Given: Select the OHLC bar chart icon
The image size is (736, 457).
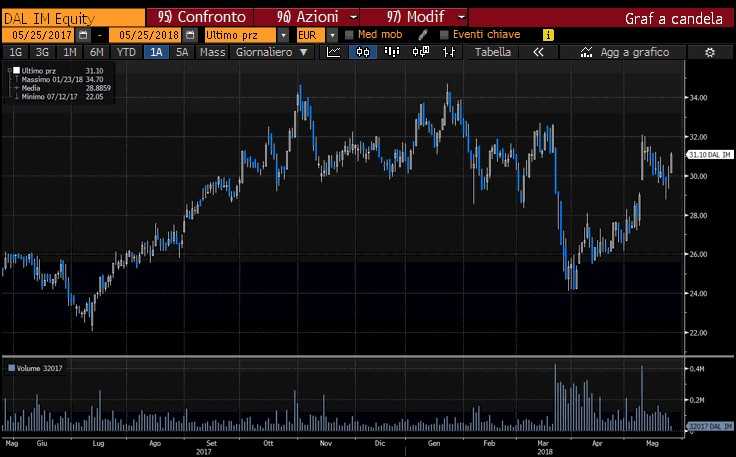Looking at the screenshot, I should [449, 52].
